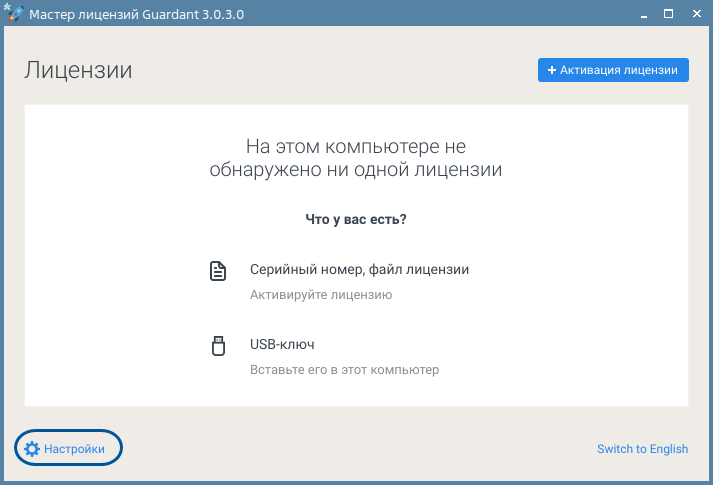The image size is (713, 485).
Task: Click the Guardant app icon in title bar
Action: tap(13, 14)
